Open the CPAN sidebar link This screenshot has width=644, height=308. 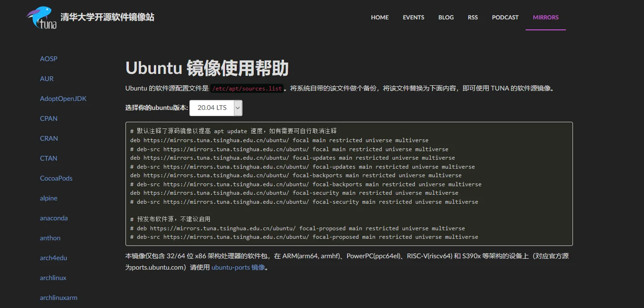pyautogui.click(x=49, y=118)
